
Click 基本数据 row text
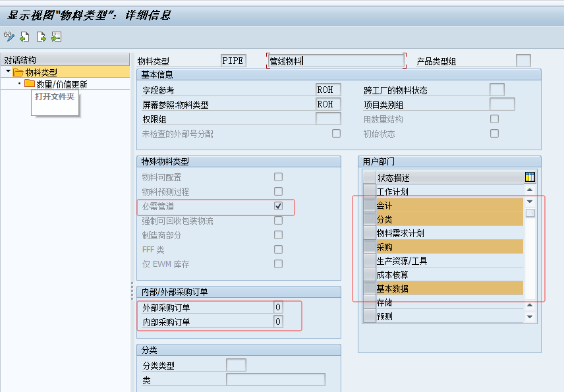392,289
